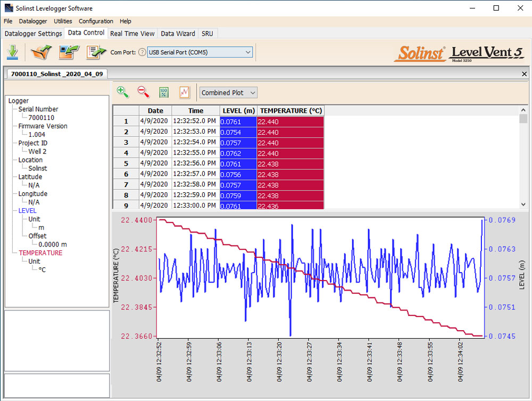Click the green download data icon
The width and height of the screenshot is (532, 401).
[x=13, y=52]
